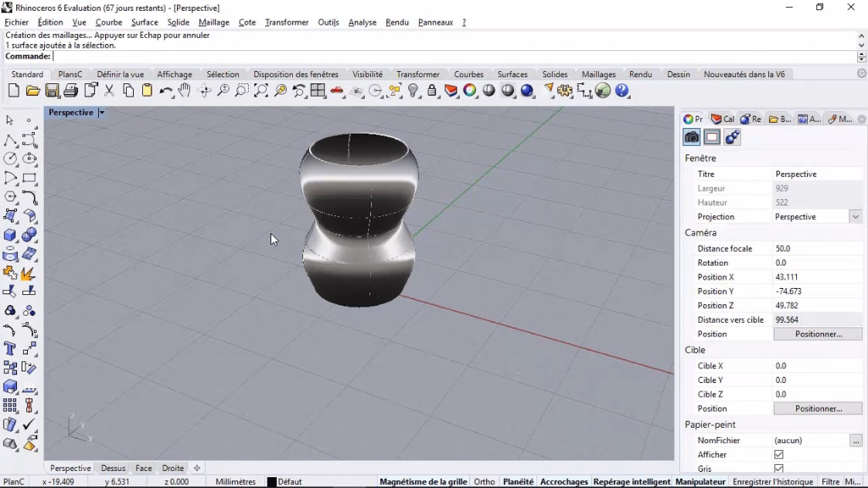
Task: Click the Save file icon
Action: pyautogui.click(x=52, y=90)
